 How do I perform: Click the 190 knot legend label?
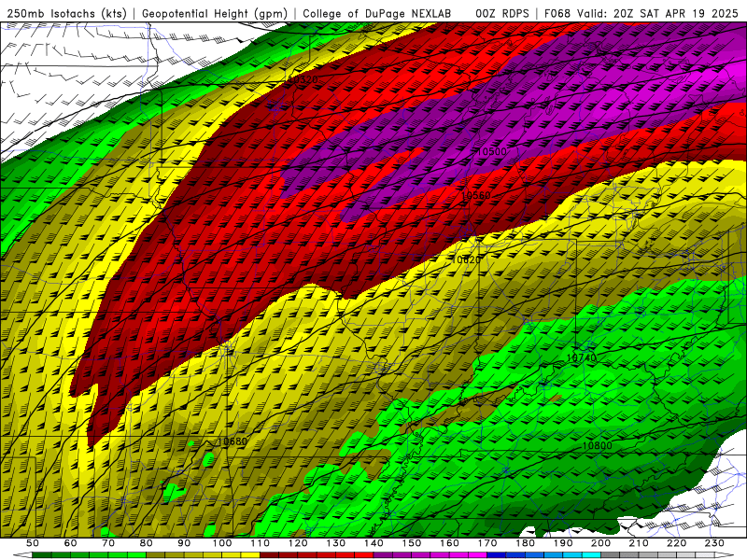563,543
